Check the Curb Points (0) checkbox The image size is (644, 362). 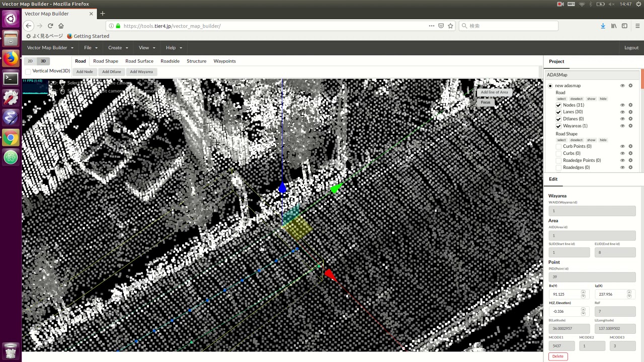(558, 147)
